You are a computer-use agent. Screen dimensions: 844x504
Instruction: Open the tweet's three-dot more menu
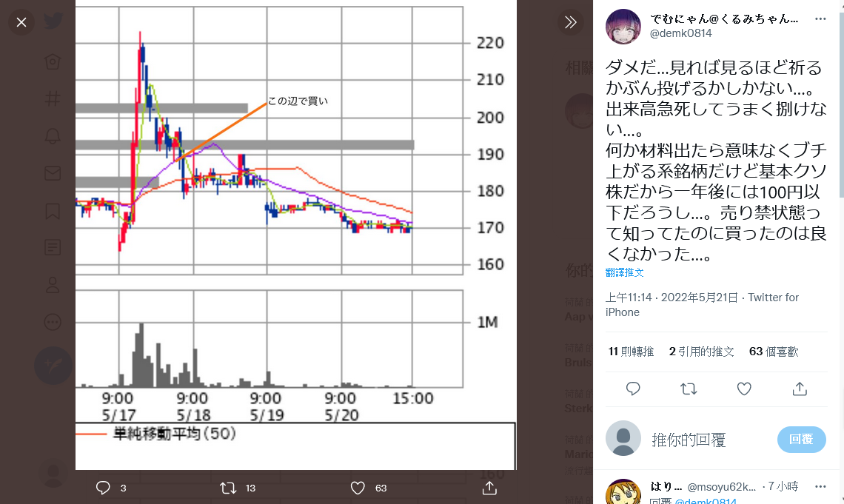coord(820,19)
